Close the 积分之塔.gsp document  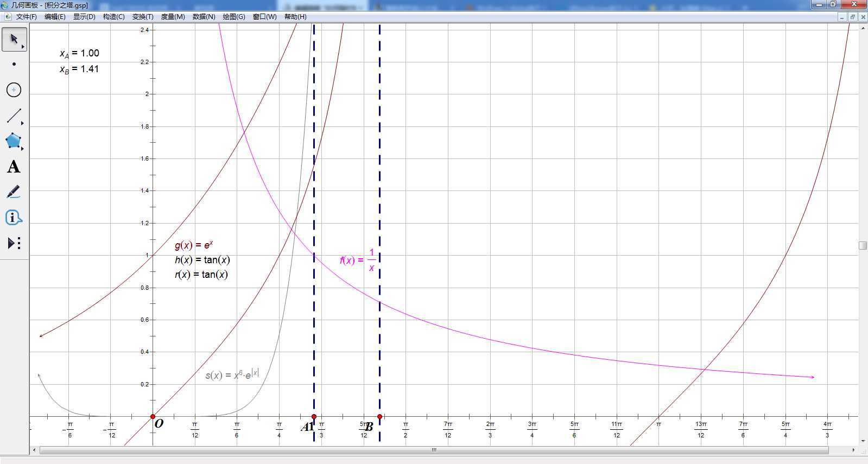(x=863, y=17)
